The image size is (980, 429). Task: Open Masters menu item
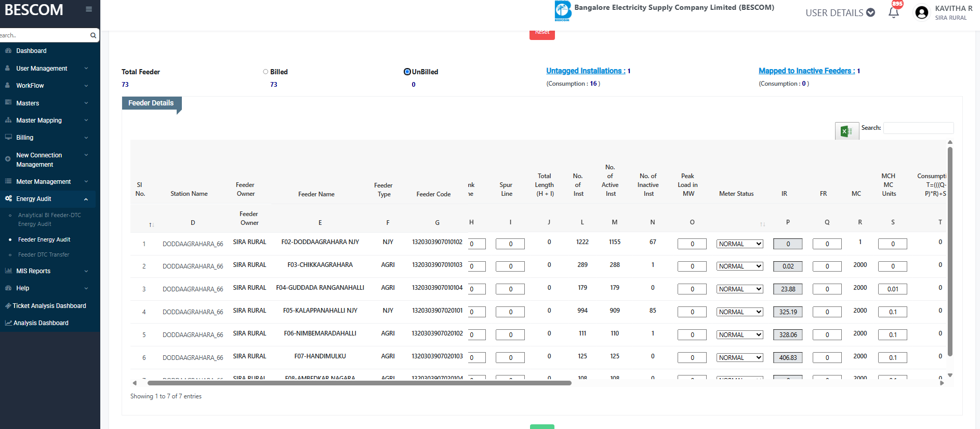[28, 103]
